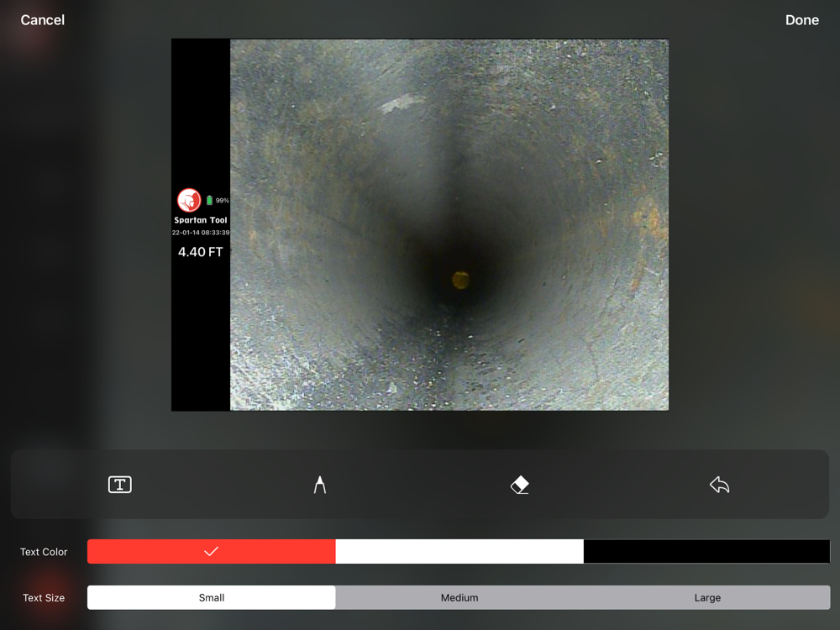Set text color to black
The height and width of the screenshot is (630, 840).
(706, 551)
